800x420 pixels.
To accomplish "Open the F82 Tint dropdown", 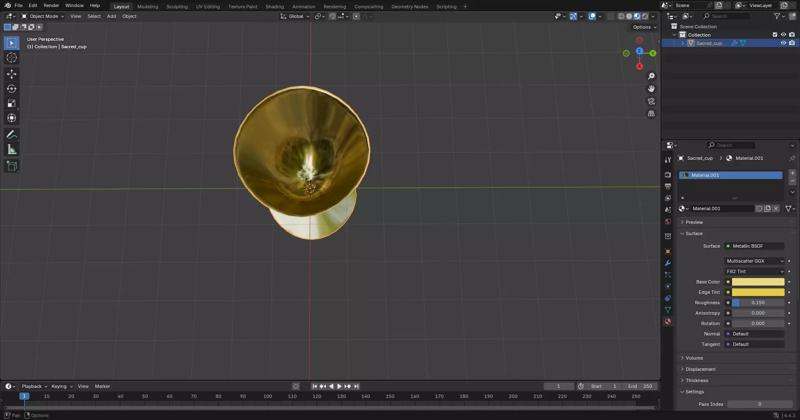I will point(755,271).
